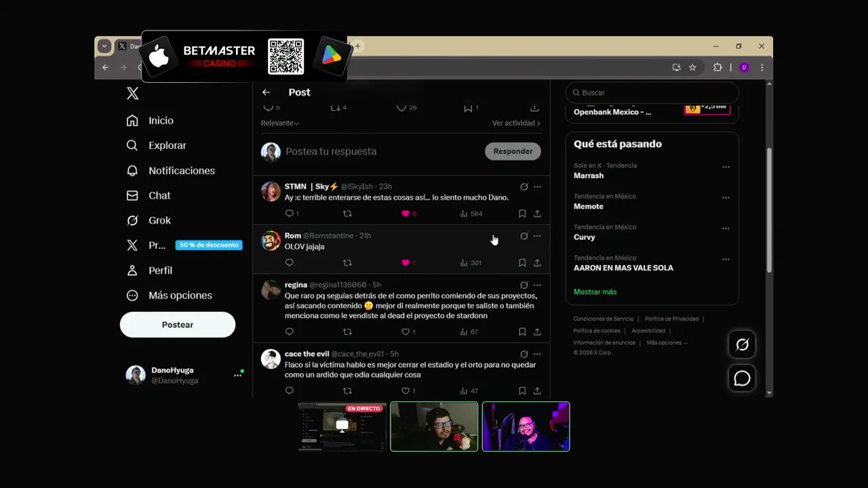
Task: Reply to Rom's OLOV jajaja comment
Action: coord(290,262)
